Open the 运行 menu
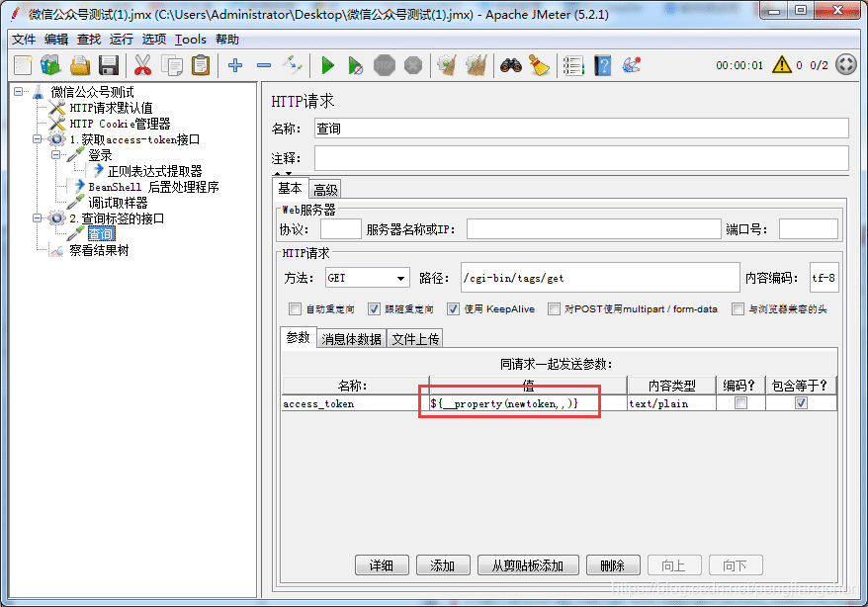Screen dimensions: 868x607 122,40
